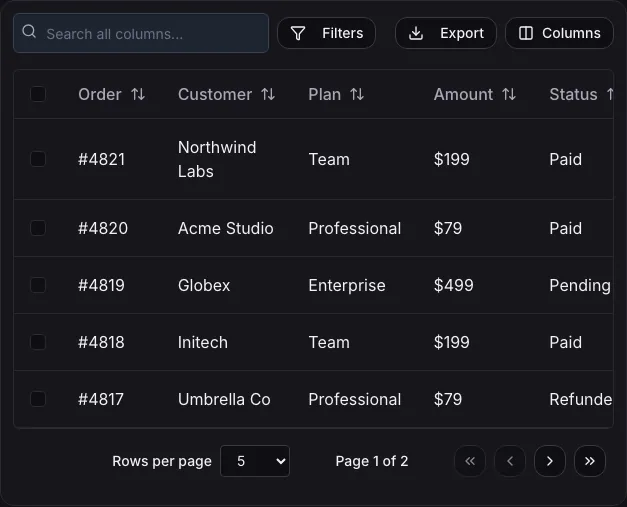Sort by the Status column
The image size is (627, 507).
[x=581, y=95]
